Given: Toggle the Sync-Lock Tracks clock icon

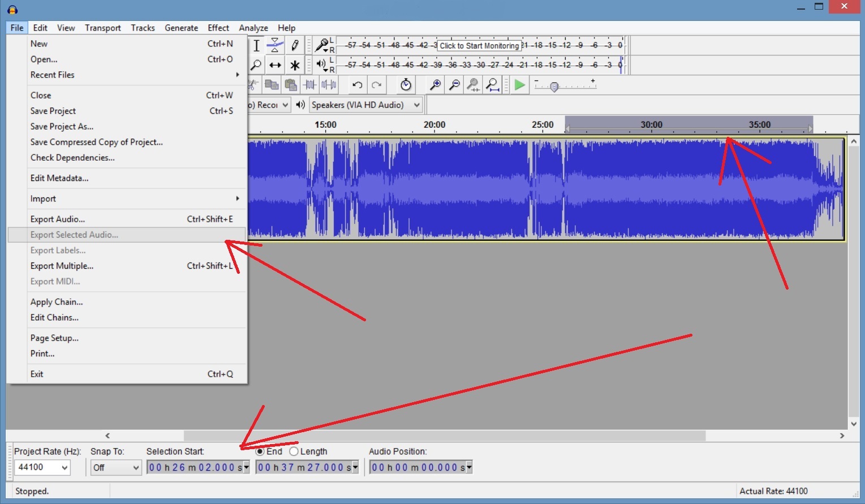Looking at the screenshot, I should tap(406, 85).
